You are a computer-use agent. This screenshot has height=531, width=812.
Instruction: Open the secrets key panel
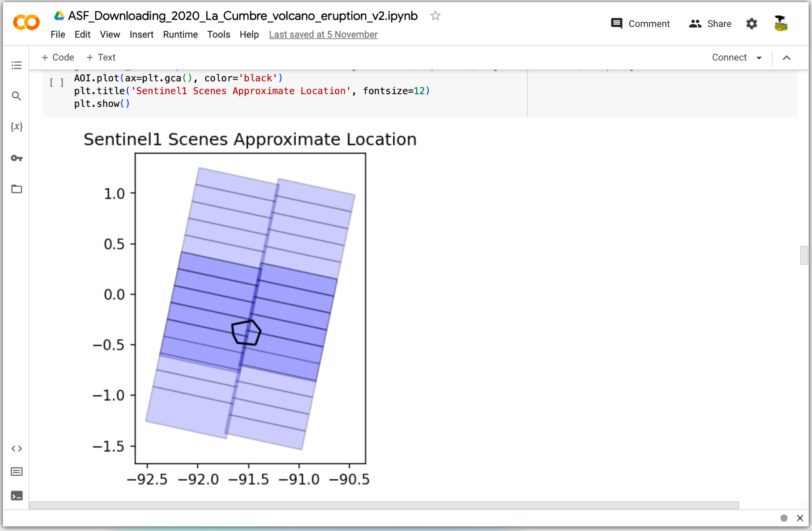(17, 158)
